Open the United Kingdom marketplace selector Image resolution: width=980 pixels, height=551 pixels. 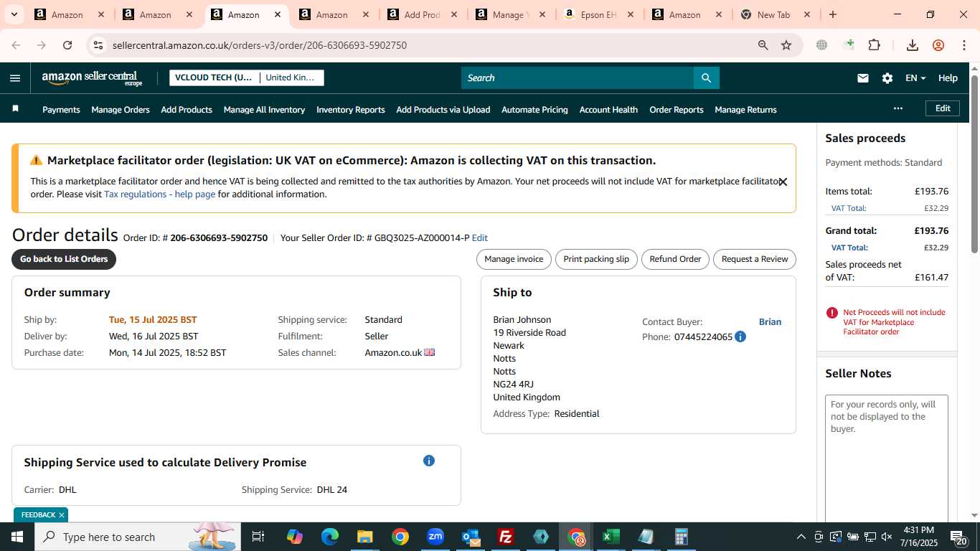(291, 77)
